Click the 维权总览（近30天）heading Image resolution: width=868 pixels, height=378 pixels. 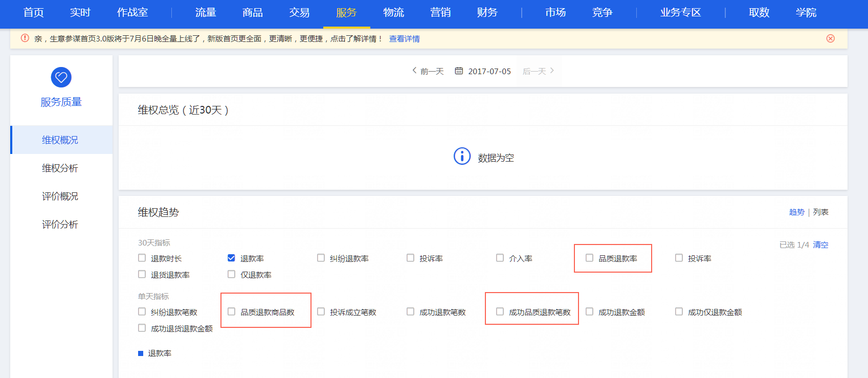click(x=183, y=110)
